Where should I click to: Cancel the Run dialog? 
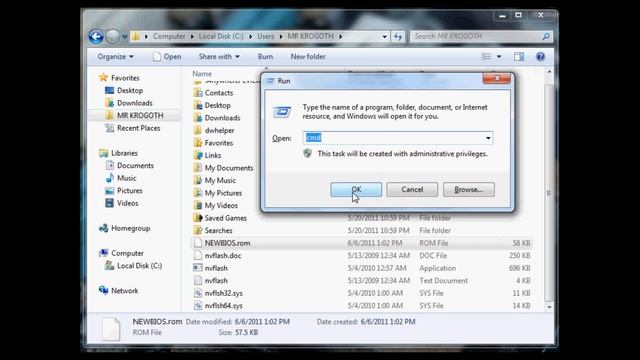coord(412,189)
